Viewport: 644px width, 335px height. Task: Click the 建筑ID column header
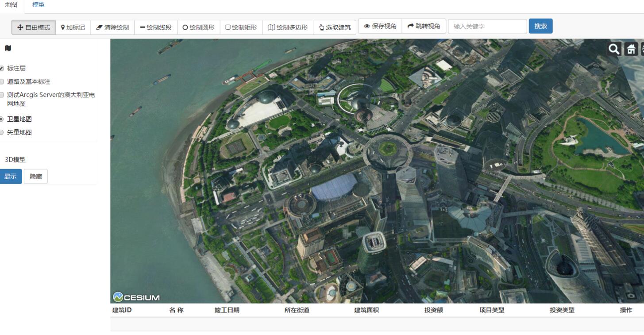click(x=122, y=310)
